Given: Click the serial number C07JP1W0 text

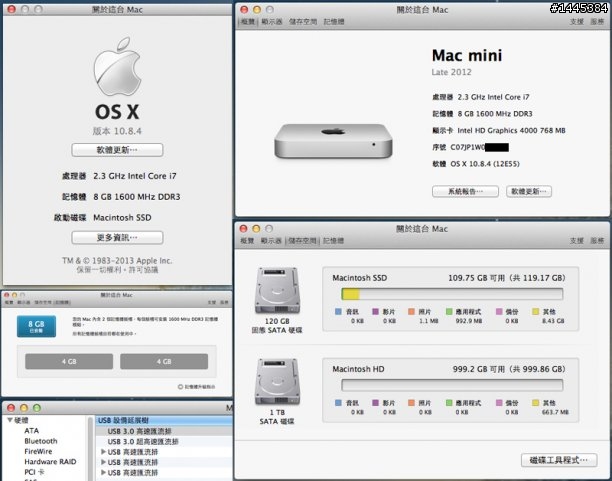Looking at the screenshot, I should pyautogui.click(x=468, y=147).
